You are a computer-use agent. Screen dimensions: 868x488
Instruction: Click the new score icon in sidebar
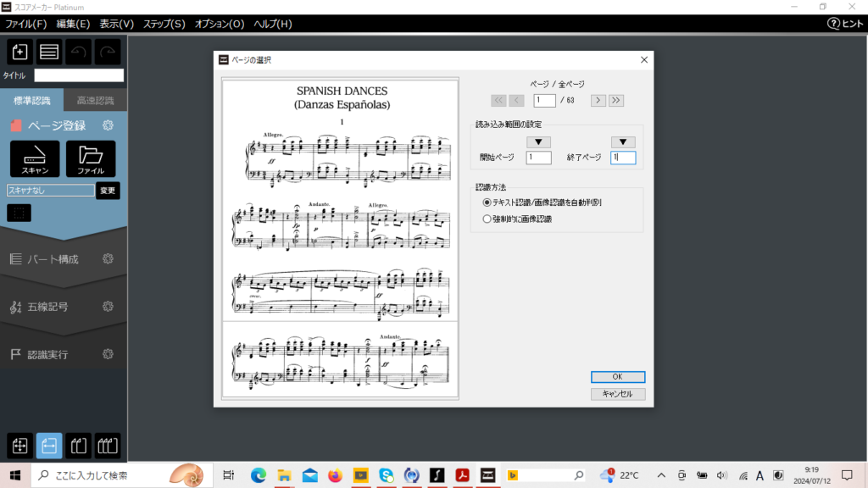point(20,52)
